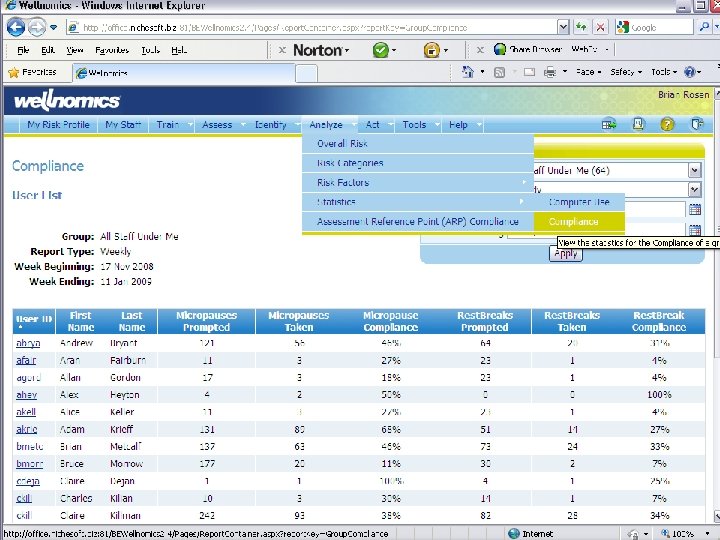Screen dimensions: 720x540
Task: Click the IE help question mark icon
Action: point(689,72)
